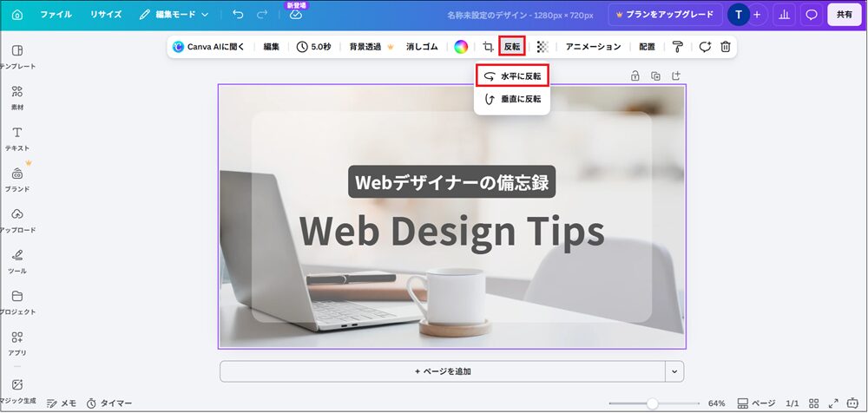Viewport: 868px width, 413px height.
Task: Click the 1/1 page indicator
Action: pyautogui.click(x=792, y=403)
